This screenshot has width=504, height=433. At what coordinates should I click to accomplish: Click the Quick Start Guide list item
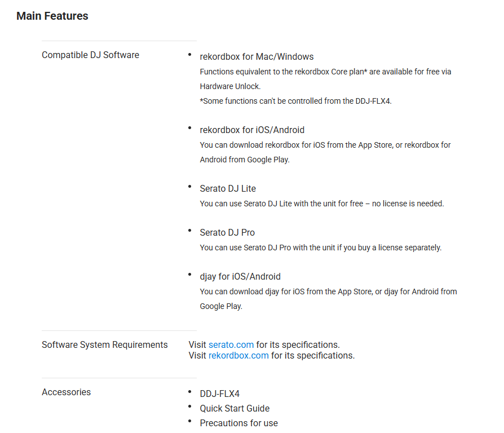(x=235, y=408)
